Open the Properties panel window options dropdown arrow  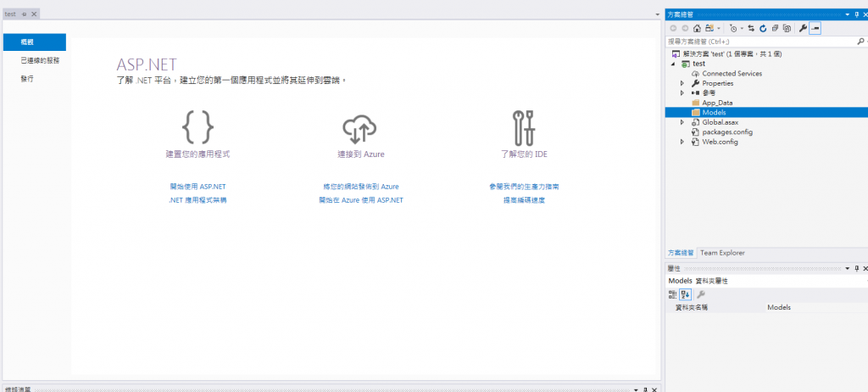[848, 268]
